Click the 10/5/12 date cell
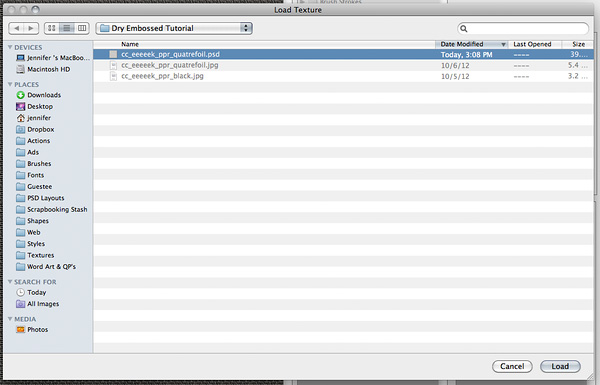This screenshot has height=385, width=600. (x=455, y=76)
